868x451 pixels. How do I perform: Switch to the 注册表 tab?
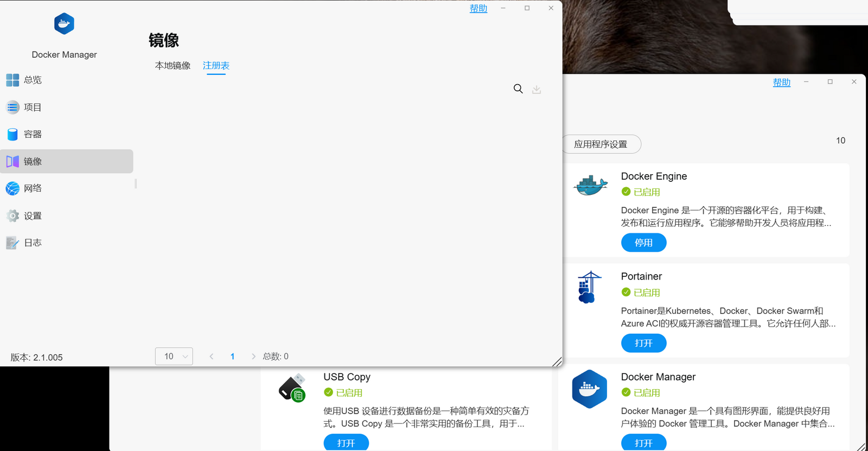216,66
